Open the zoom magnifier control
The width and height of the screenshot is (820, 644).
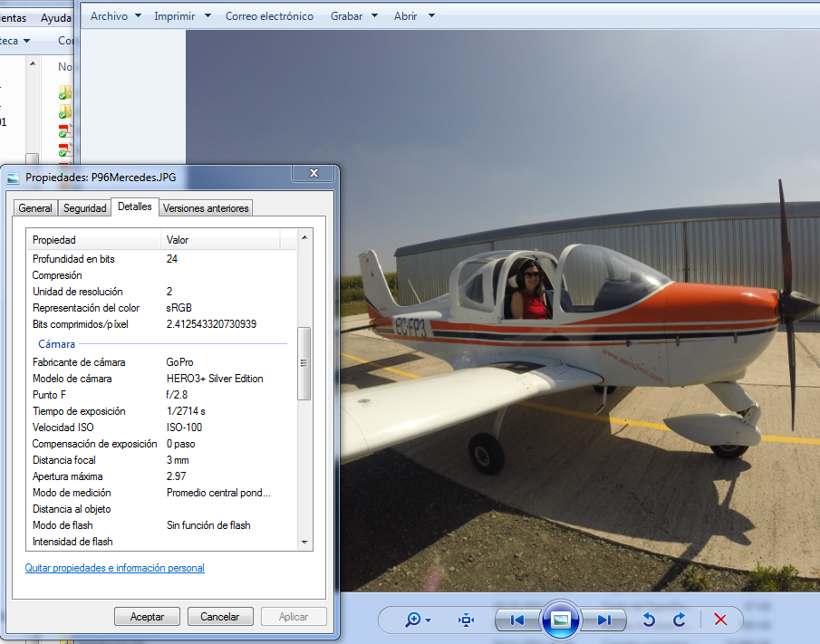point(412,620)
